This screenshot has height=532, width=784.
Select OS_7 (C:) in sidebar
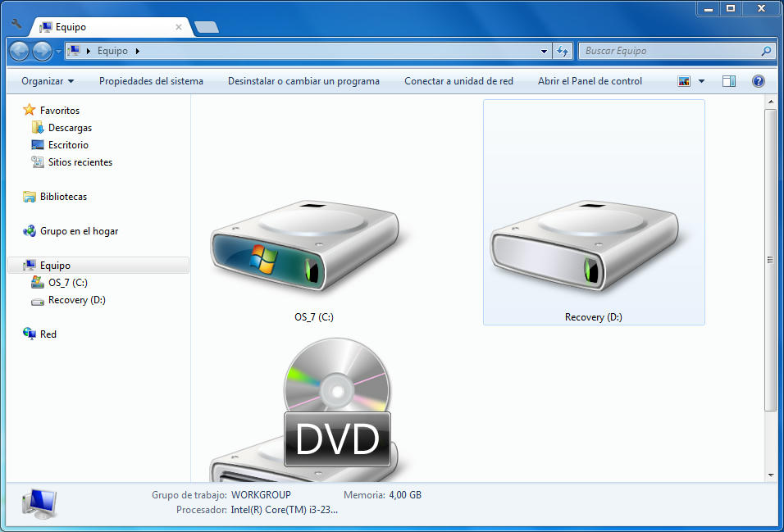click(67, 283)
